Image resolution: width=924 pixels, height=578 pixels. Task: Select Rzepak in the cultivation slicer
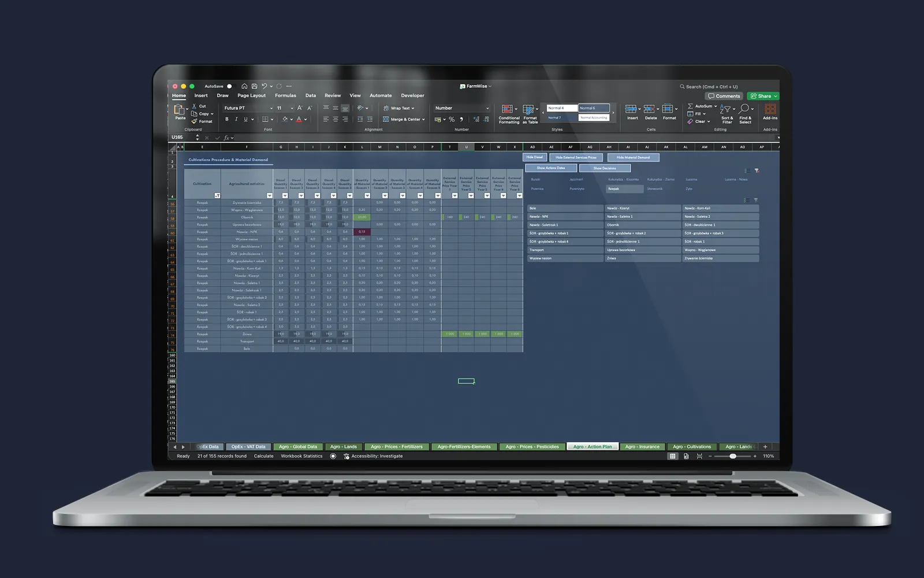point(625,188)
